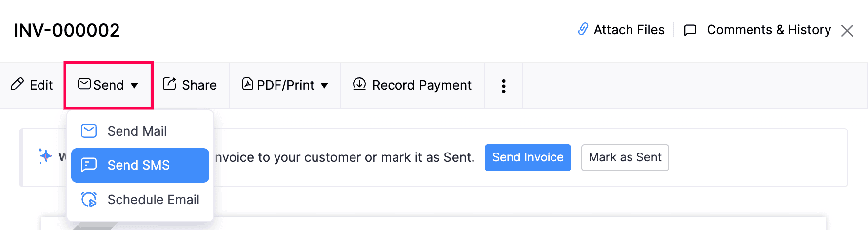Click the paperclip Attach Files icon
This screenshot has width=868, height=230.
583,29
